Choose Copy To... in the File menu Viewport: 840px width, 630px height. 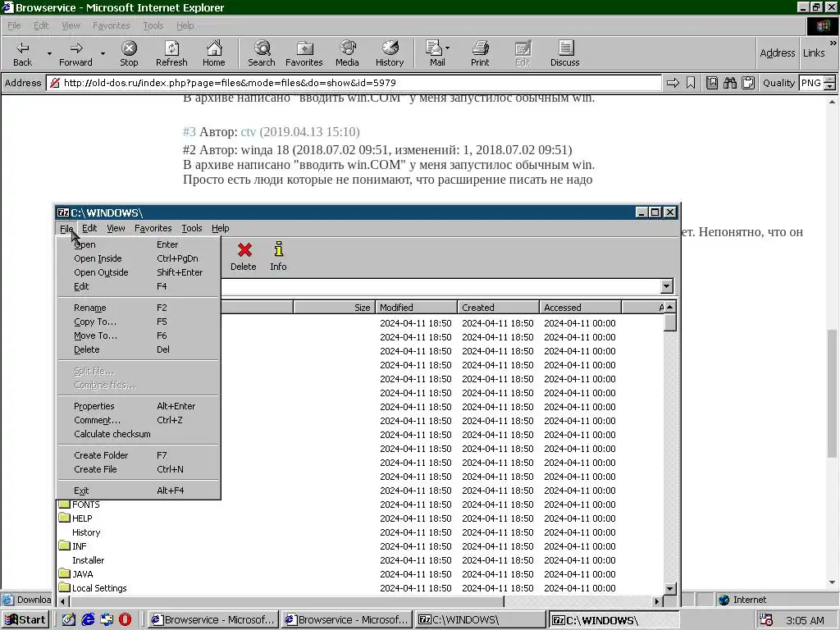click(x=139, y=322)
